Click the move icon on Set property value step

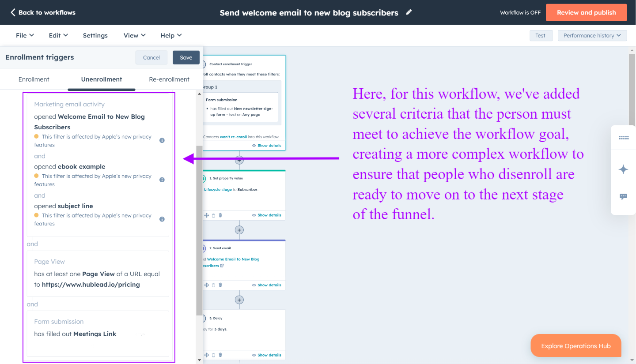pyautogui.click(x=206, y=215)
